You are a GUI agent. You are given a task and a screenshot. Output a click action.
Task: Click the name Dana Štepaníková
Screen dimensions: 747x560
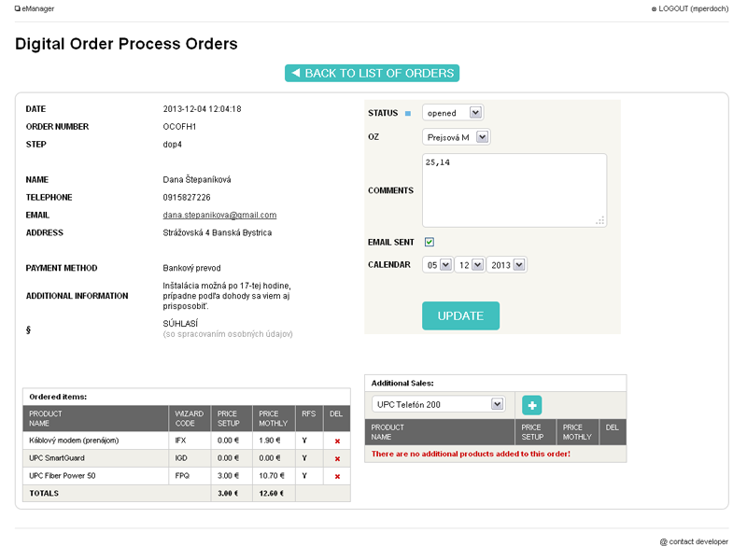click(197, 179)
